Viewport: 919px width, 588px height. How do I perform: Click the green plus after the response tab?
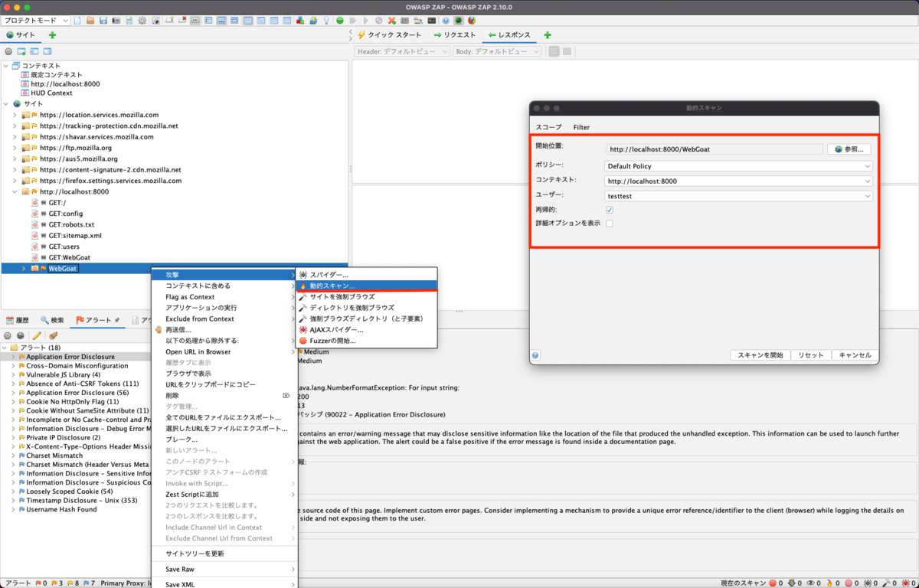[548, 35]
